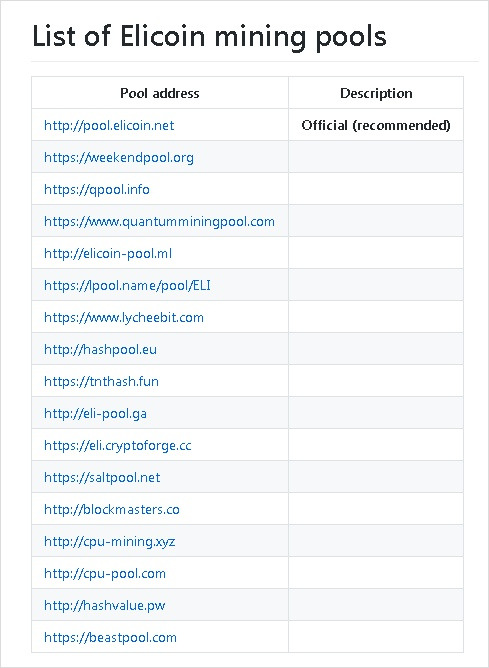This screenshot has height=668, width=489.
Task: Visit lpool.name/pool/ELI link
Action: click(x=127, y=285)
